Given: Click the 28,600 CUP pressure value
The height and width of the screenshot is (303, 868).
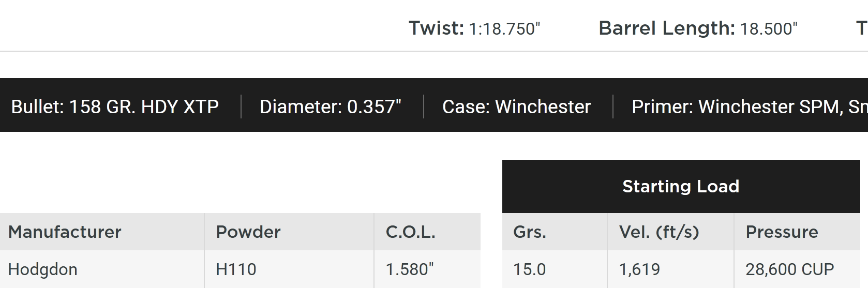Looking at the screenshot, I should pos(789,269).
